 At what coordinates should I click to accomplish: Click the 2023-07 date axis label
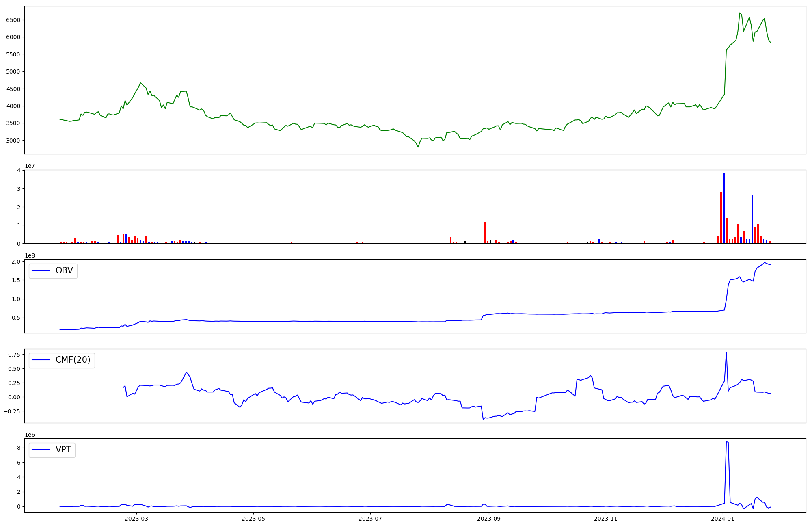[x=371, y=519]
